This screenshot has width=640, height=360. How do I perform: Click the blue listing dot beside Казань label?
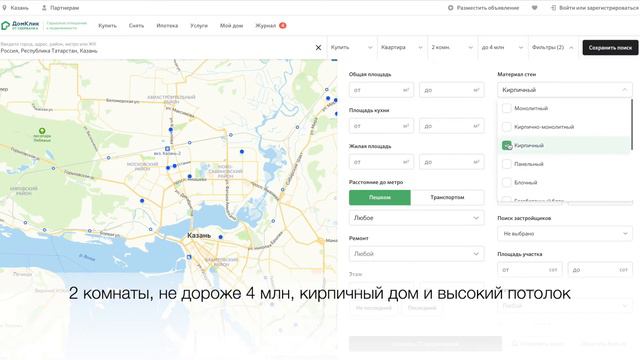(x=220, y=237)
